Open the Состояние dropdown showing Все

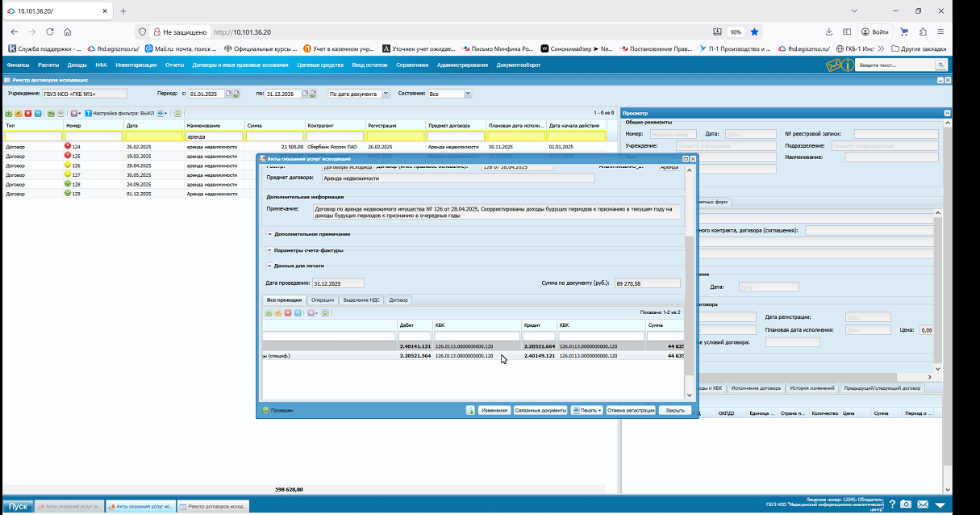coord(469,94)
